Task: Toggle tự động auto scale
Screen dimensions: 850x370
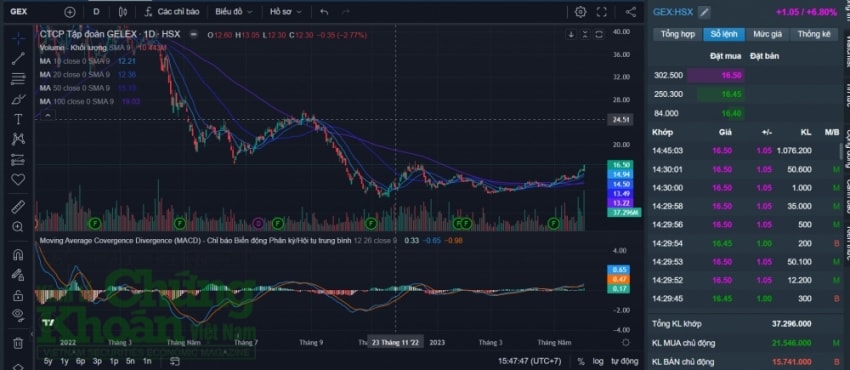Action: click(625, 361)
